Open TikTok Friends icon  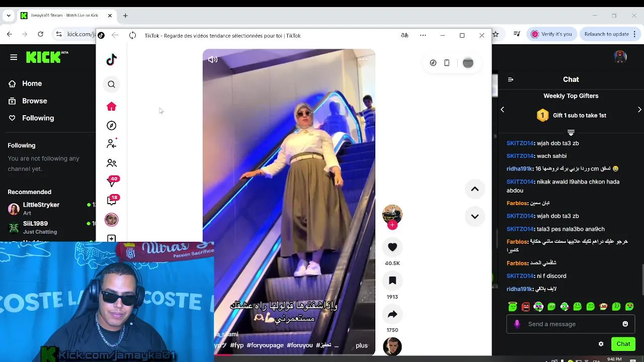111,163
